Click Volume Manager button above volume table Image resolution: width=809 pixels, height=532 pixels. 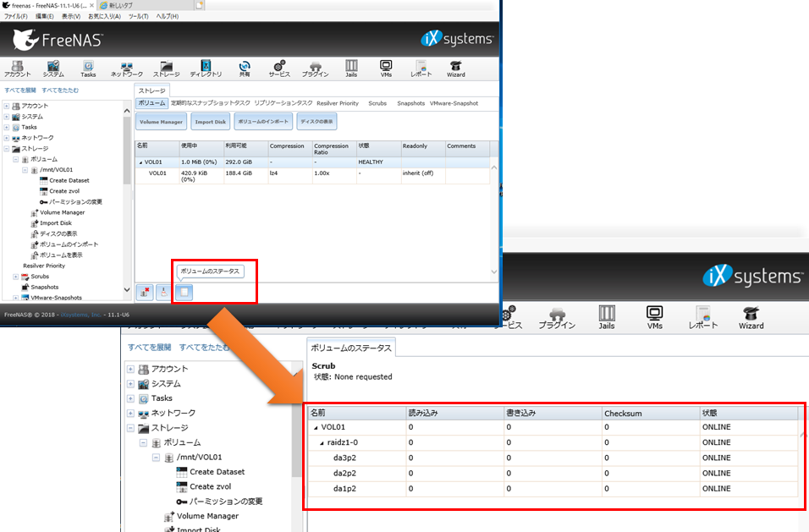pos(161,122)
